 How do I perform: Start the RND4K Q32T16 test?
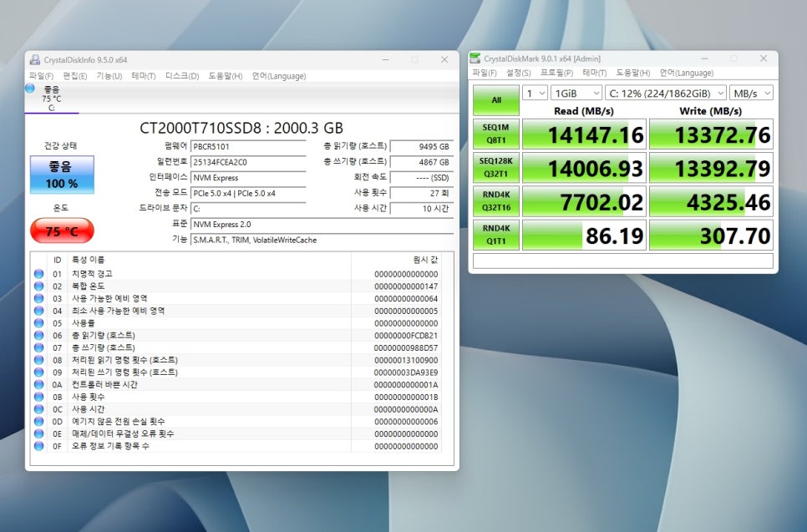(x=496, y=201)
